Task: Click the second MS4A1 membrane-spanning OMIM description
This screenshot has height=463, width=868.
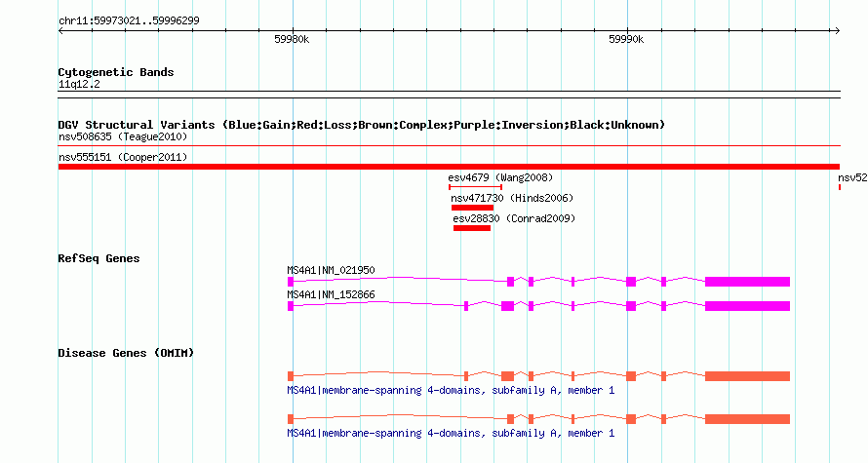Action: (x=451, y=433)
